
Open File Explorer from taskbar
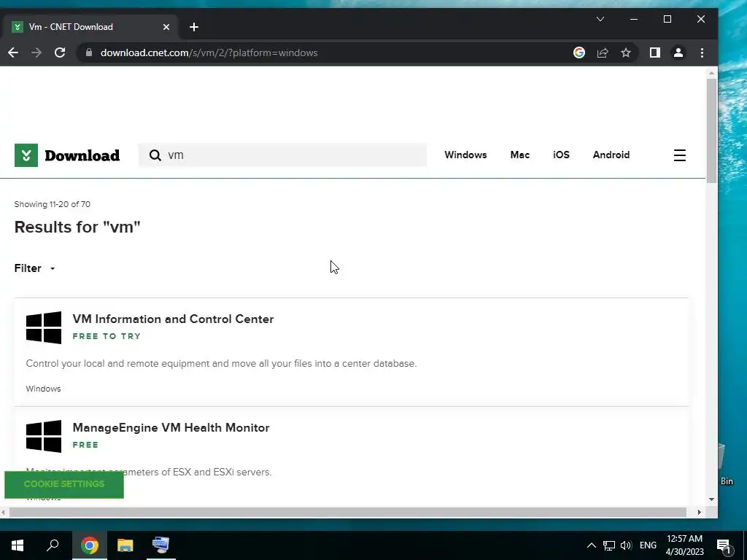click(x=125, y=545)
